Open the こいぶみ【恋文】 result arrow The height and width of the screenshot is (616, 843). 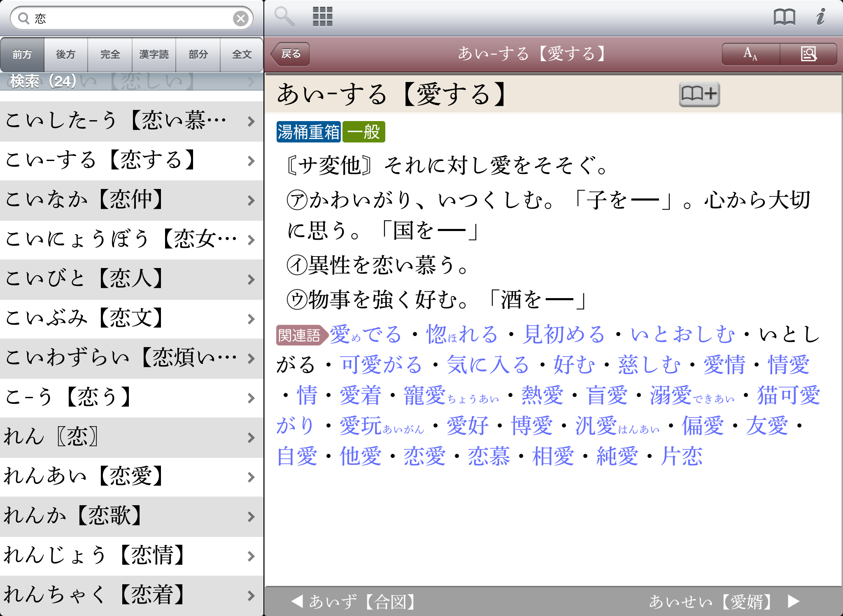pos(251,319)
